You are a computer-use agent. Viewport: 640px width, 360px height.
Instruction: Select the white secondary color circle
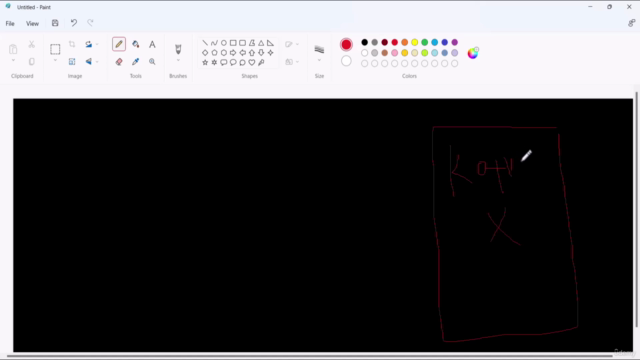tap(346, 61)
